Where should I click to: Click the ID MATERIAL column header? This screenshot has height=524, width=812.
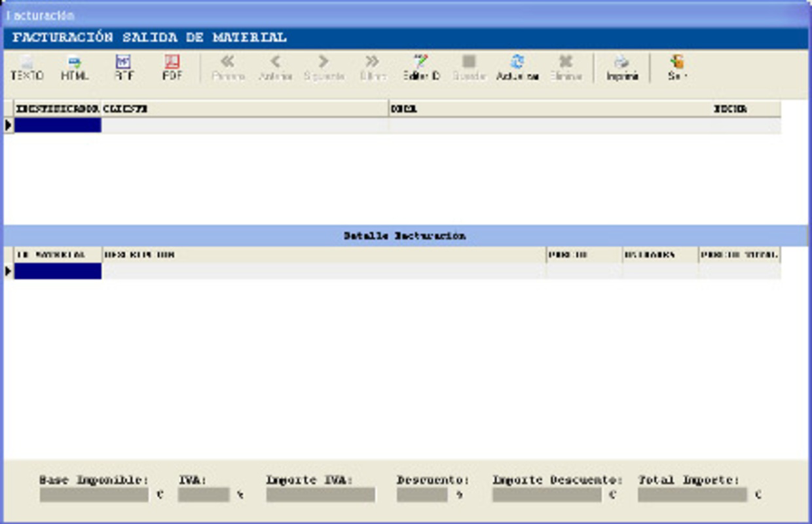click(x=58, y=255)
